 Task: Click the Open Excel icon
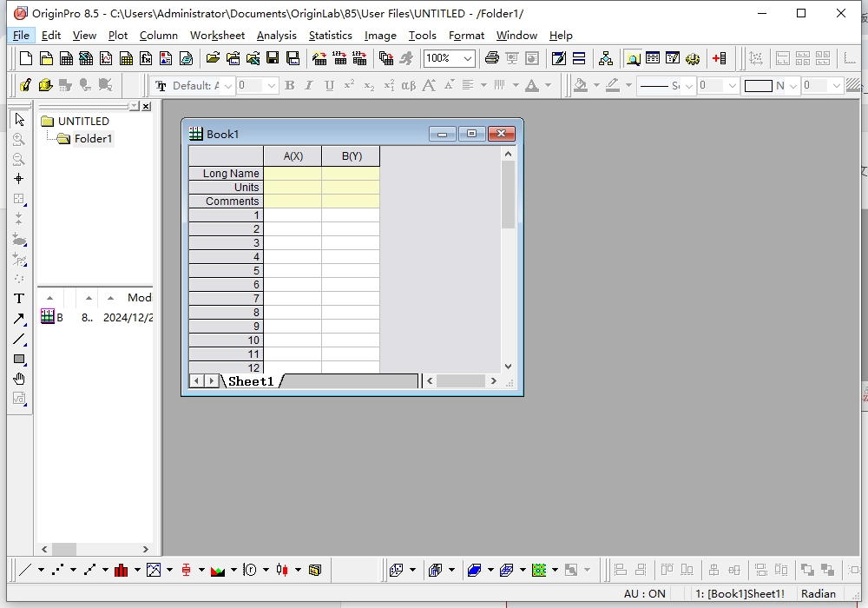253,58
